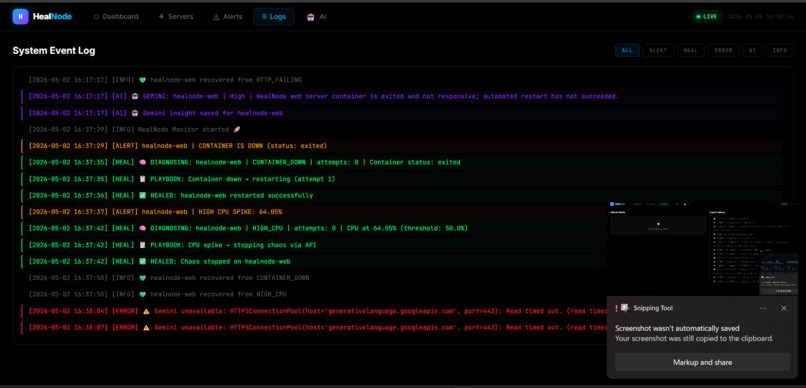Dismiss the Snipping Tool notification
The image size is (806, 388).
pos(783,308)
